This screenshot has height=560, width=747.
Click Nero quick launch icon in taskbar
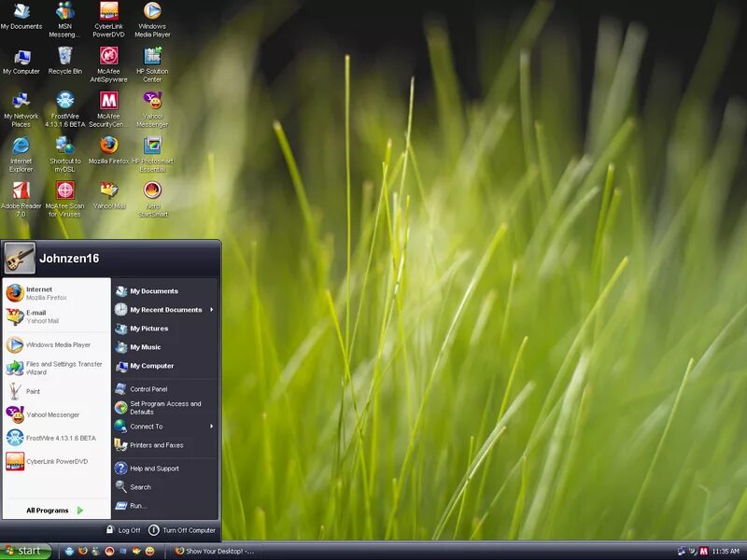tap(109, 551)
